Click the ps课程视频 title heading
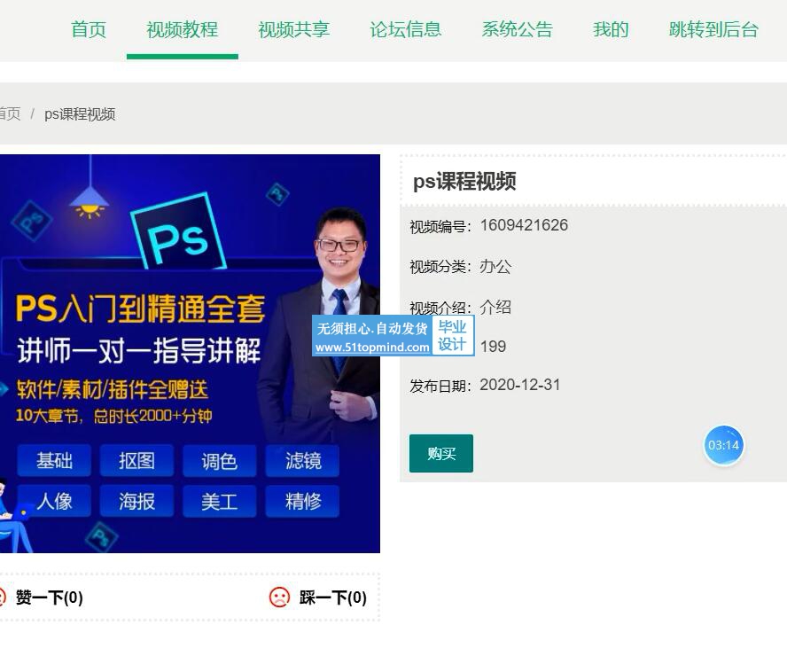The width and height of the screenshot is (787, 672). coord(464,181)
